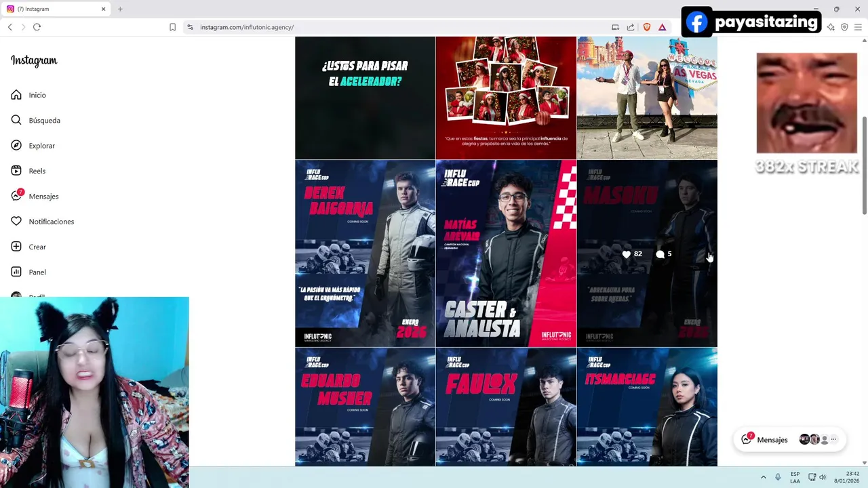Open the Christmas photo collage post

(506, 98)
